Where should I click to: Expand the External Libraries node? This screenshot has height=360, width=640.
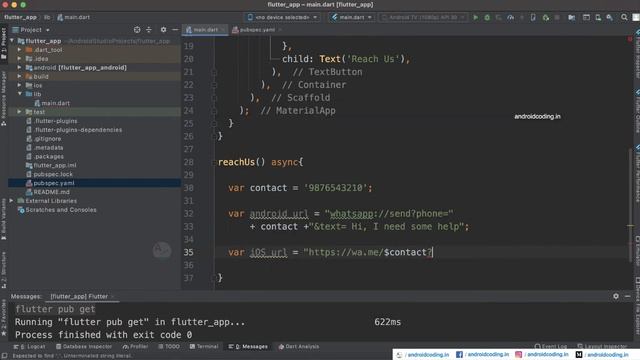click(x=12, y=201)
